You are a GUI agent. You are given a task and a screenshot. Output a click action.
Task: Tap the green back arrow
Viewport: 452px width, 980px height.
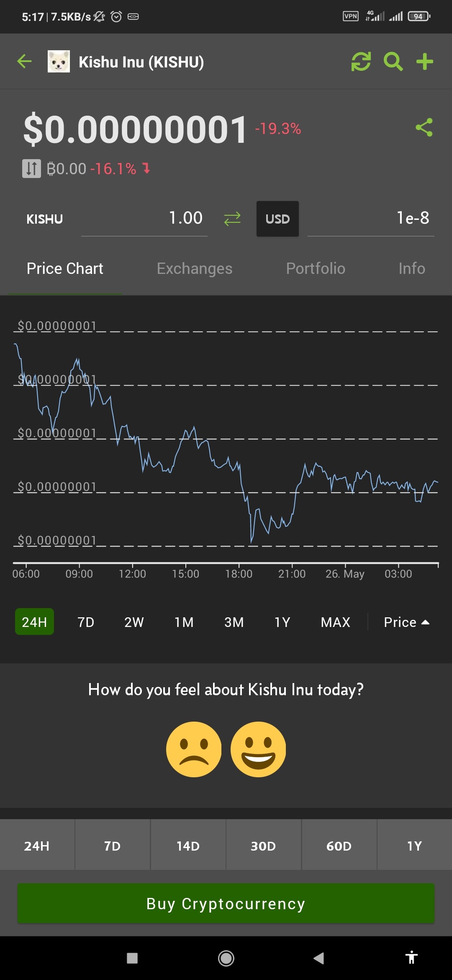tap(24, 62)
